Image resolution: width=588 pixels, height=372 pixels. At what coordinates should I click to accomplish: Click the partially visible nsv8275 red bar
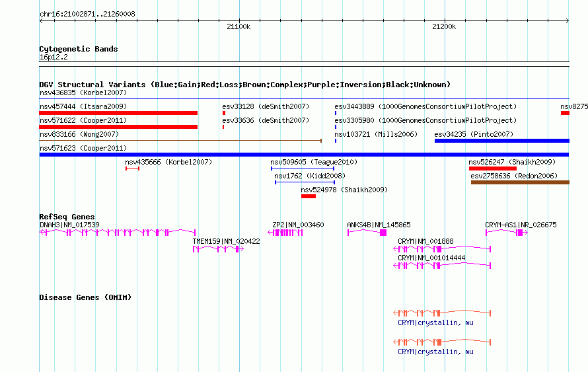565,113
